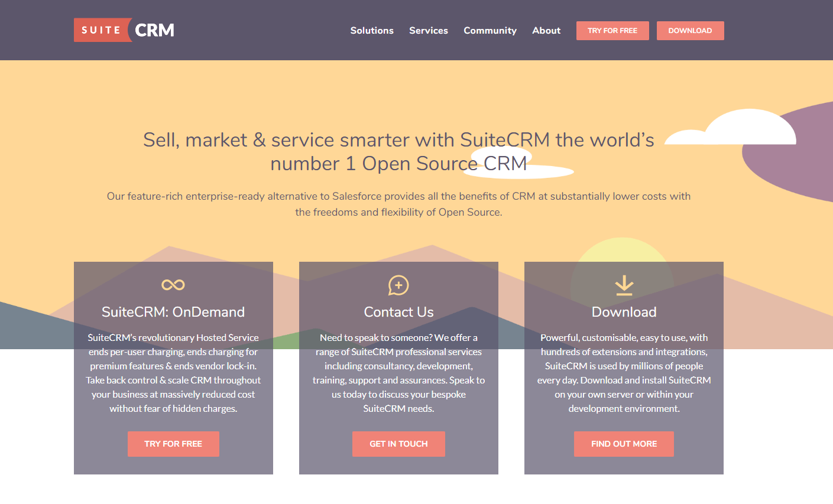The image size is (833, 504).
Task: Click the Contact Us professional services description
Action: (x=398, y=373)
